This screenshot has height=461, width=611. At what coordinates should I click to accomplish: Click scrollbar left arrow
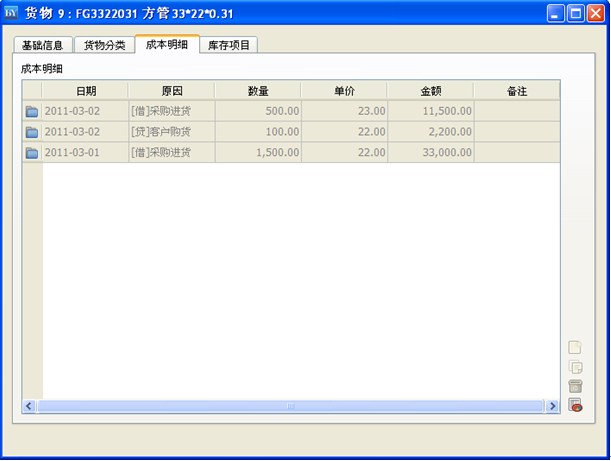(29, 407)
